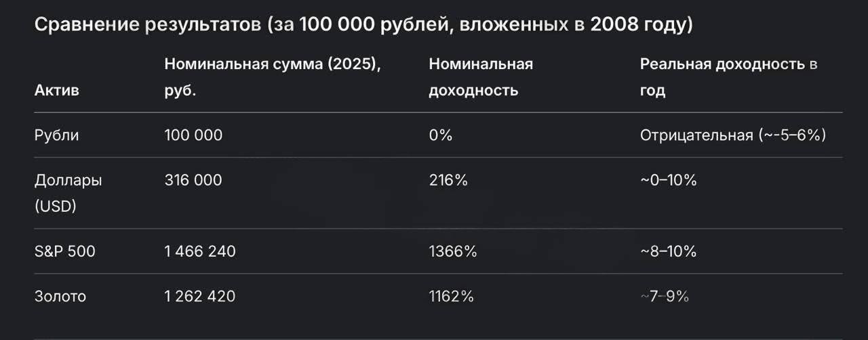Viewport: 868px width, 340px height.
Task: Click the 'S&P 500' row label
Action: click(x=65, y=251)
